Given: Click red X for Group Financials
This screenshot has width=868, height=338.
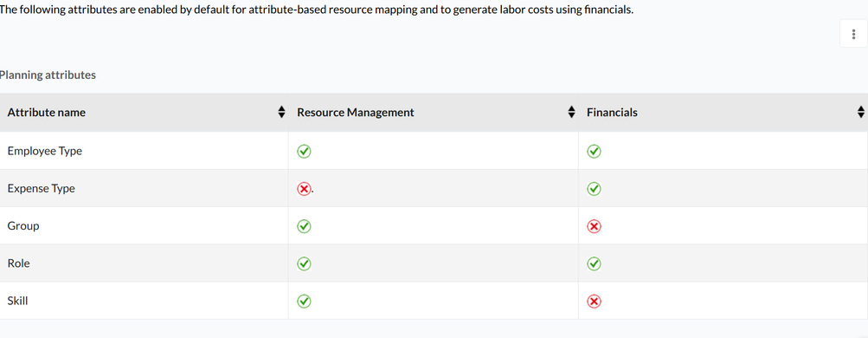Looking at the screenshot, I should click(594, 226).
